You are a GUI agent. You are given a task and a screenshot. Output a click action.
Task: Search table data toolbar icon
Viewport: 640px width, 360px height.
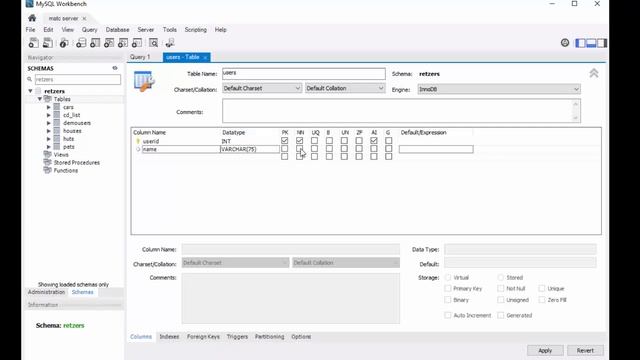[x=153, y=43]
